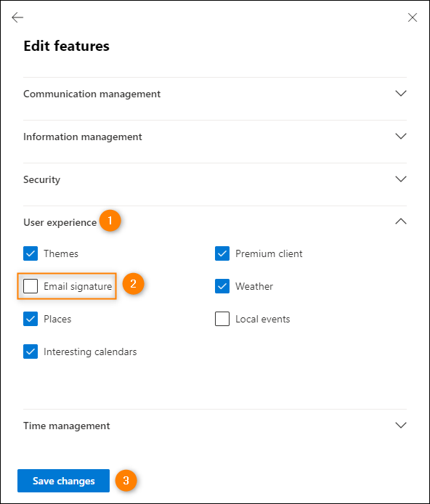Turn off the Weather checkbox
The image size is (430, 504).
click(222, 286)
